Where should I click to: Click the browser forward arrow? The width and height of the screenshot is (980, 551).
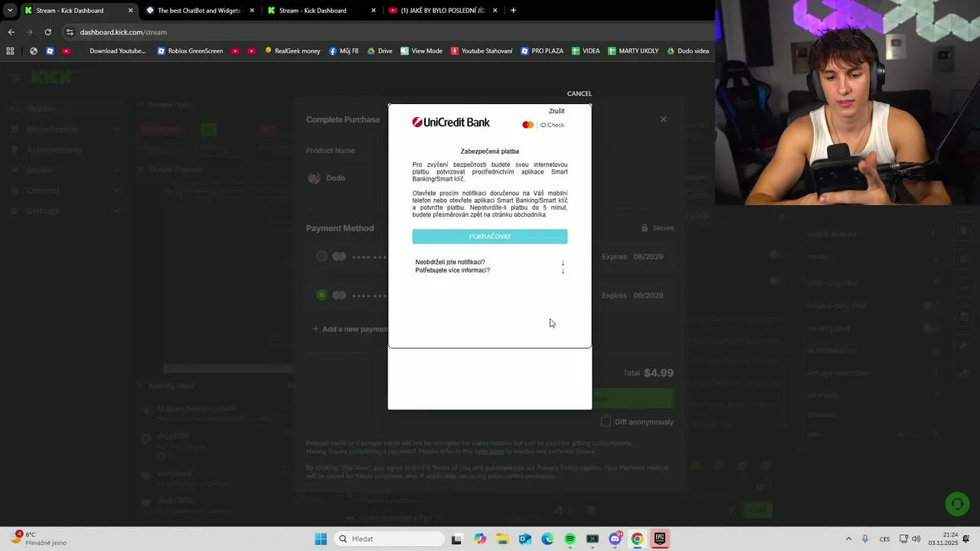29,32
